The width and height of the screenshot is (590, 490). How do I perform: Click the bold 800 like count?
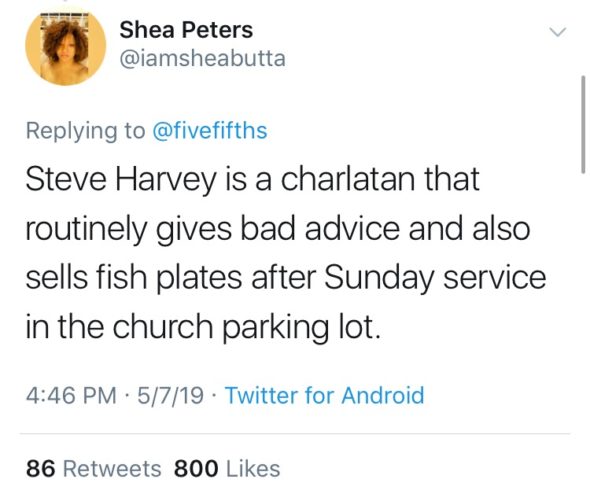(196, 469)
